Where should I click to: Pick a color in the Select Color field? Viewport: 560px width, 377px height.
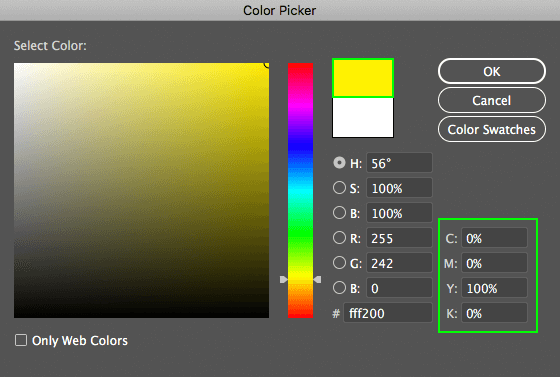click(141, 190)
